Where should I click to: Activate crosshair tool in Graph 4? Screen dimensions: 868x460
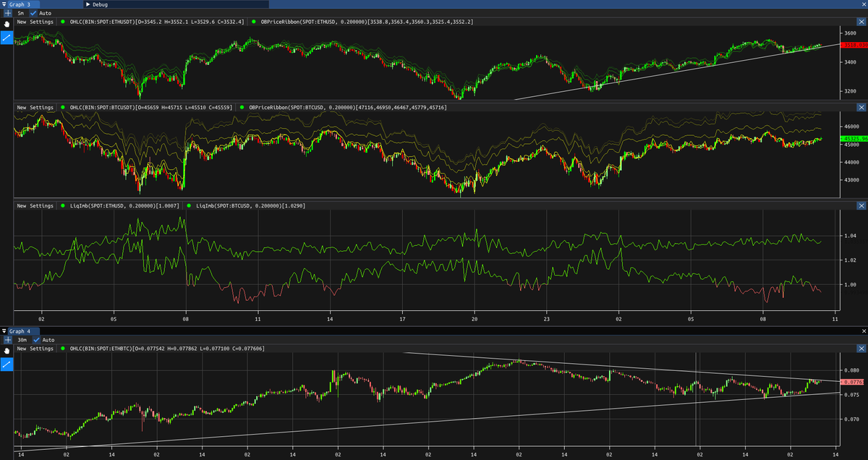click(x=7, y=340)
